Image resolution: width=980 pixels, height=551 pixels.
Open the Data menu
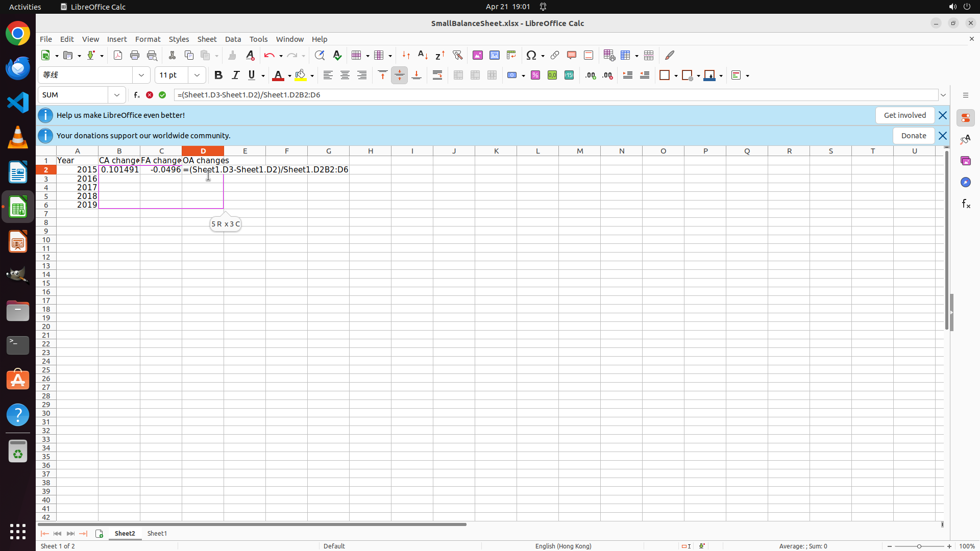tap(233, 39)
